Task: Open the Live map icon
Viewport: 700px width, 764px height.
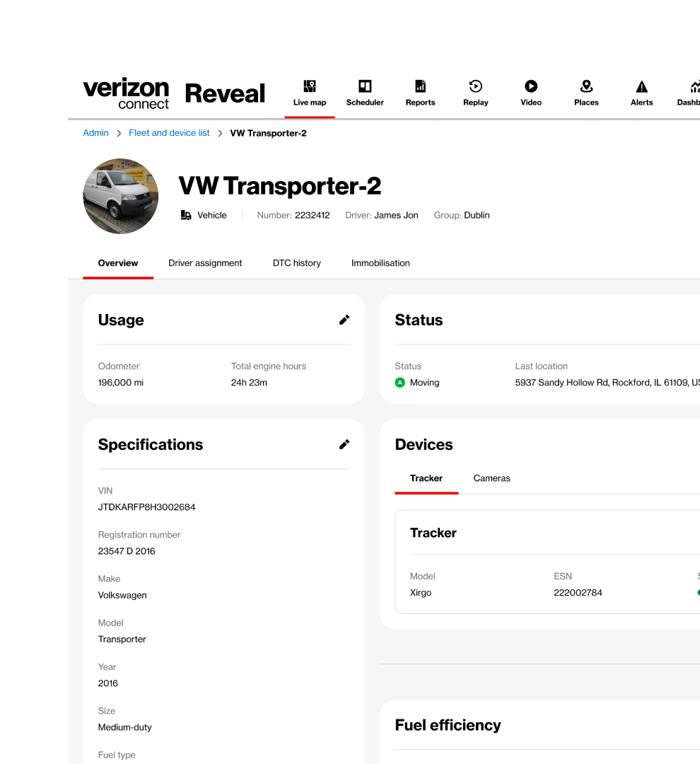Action: click(x=310, y=86)
